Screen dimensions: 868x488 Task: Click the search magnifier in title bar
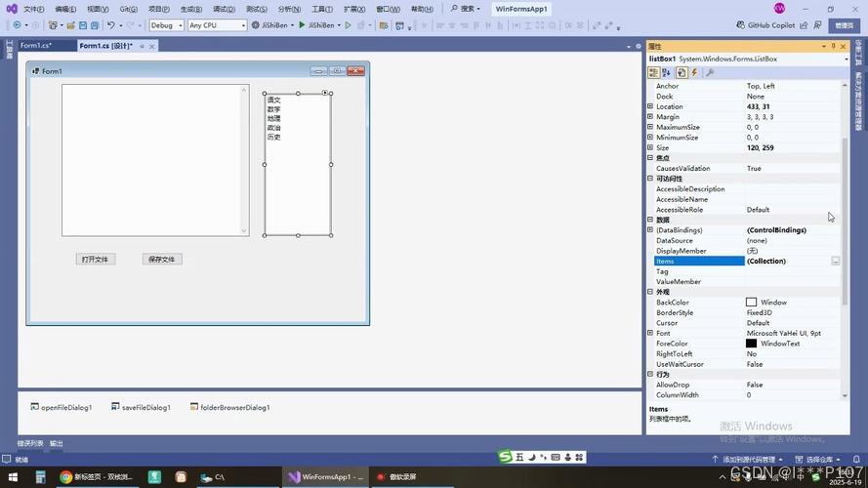coord(454,9)
